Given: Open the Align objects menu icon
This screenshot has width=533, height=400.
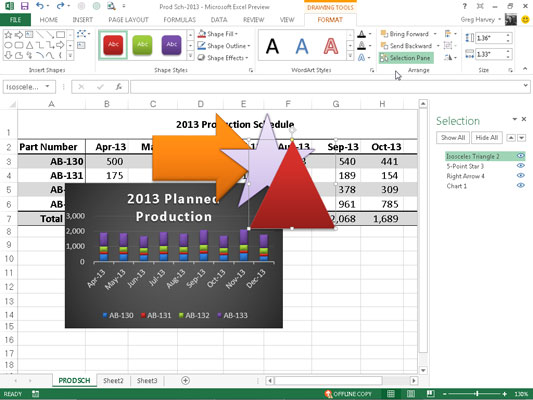Looking at the screenshot, I should pos(448,34).
